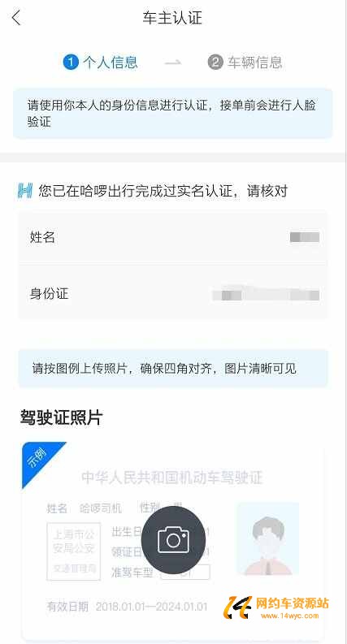Tap the 驾驶证照片 section heading
The height and width of the screenshot is (644, 347).
(61, 417)
